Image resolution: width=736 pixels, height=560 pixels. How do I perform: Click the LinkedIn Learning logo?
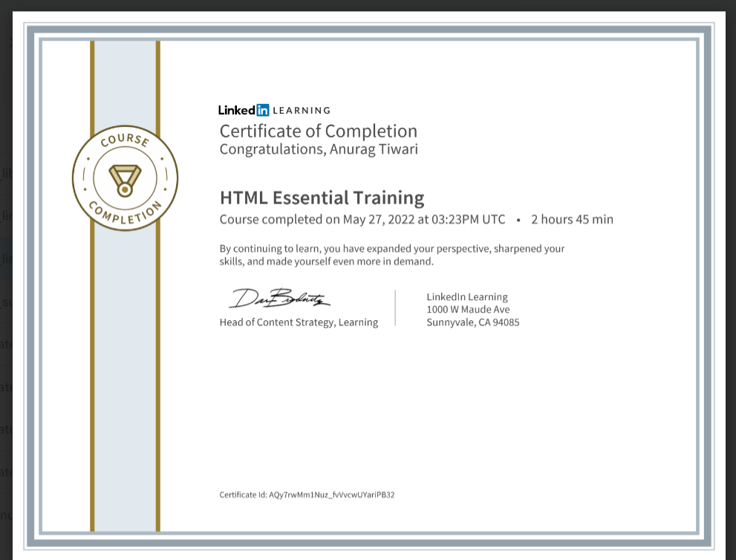[274, 111]
